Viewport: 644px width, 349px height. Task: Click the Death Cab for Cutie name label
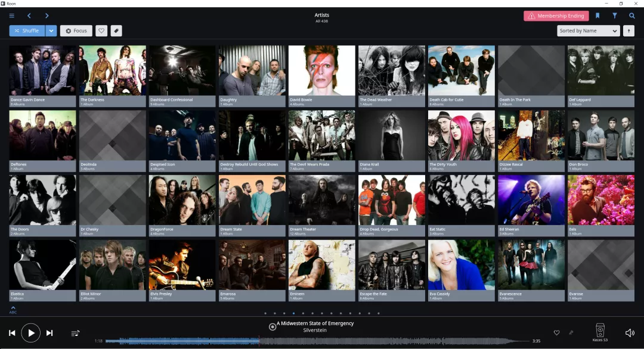click(447, 99)
